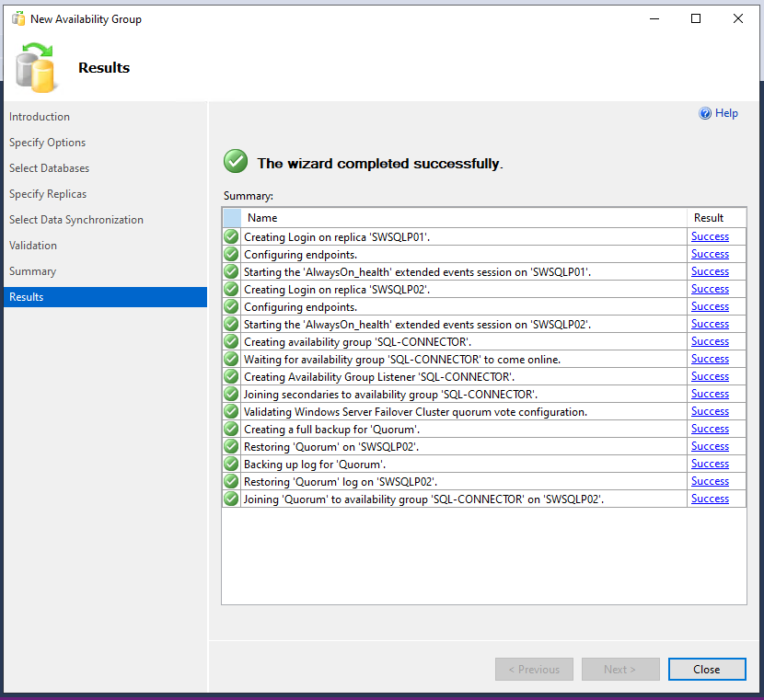Click status icon for AlwaysOn_health session on SWSQLP02
The height and width of the screenshot is (700, 764).
[x=231, y=324]
